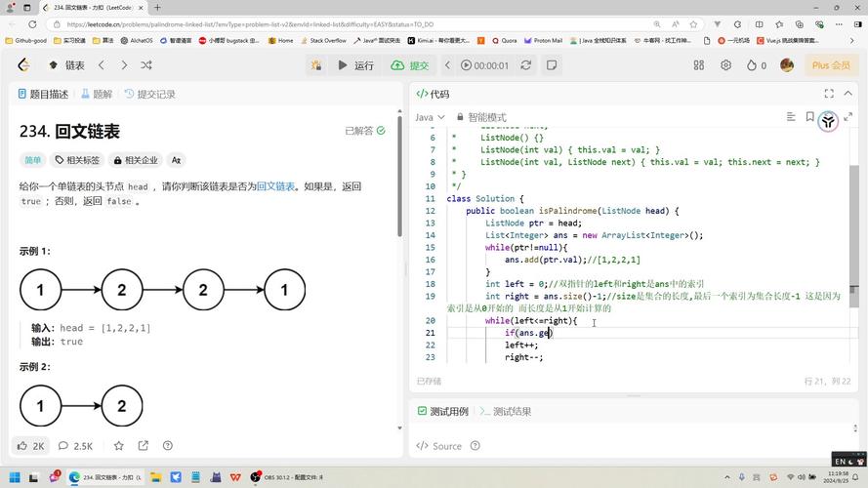Open the help question-mark in description footer
The height and width of the screenshot is (488, 868).
point(168,446)
